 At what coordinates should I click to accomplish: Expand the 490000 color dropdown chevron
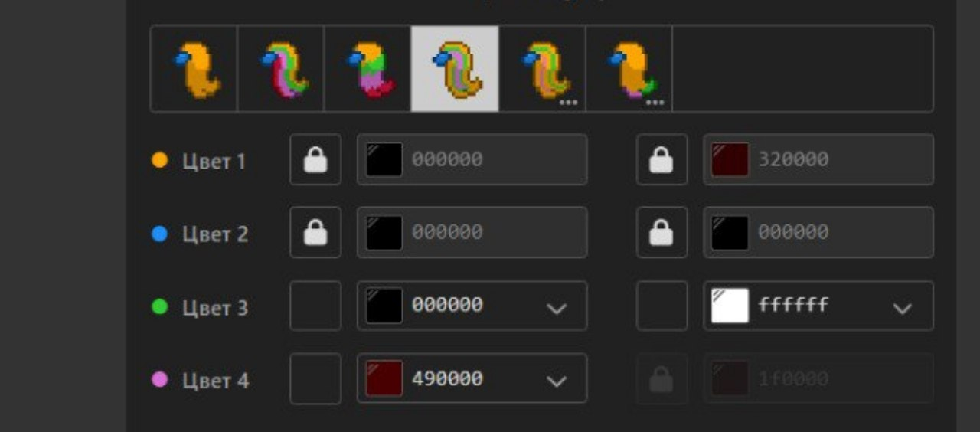click(x=557, y=381)
